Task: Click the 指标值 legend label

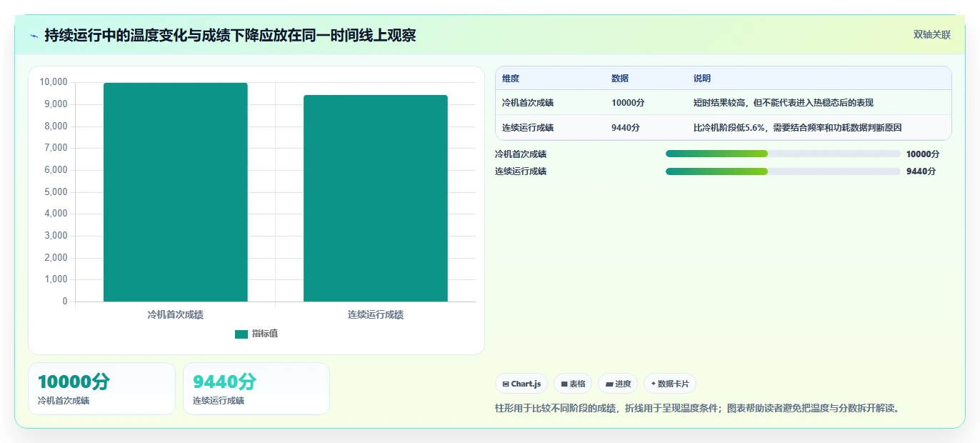Action: tap(265, 334)
